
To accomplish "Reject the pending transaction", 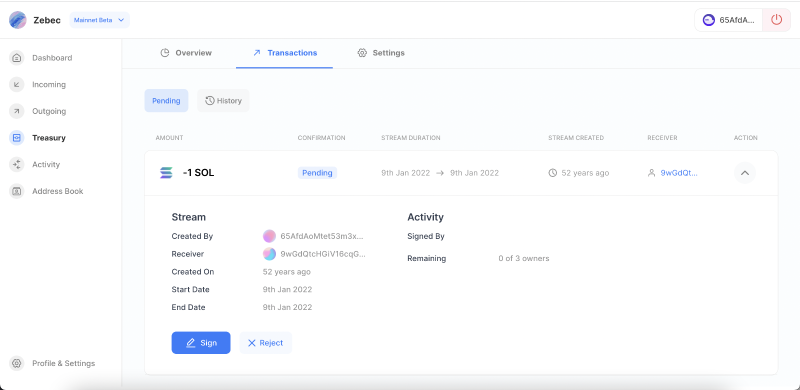I will click(266, 343).
